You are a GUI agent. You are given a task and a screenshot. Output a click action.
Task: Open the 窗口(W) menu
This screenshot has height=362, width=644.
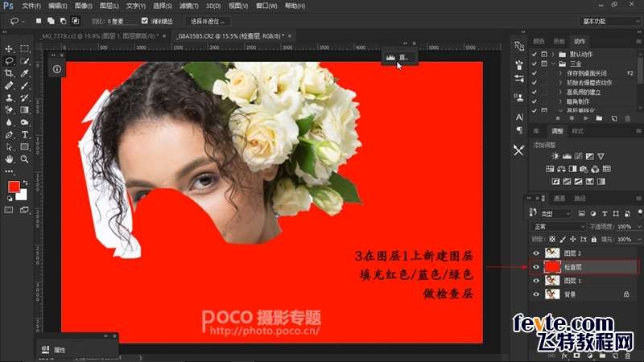[266, 6]
